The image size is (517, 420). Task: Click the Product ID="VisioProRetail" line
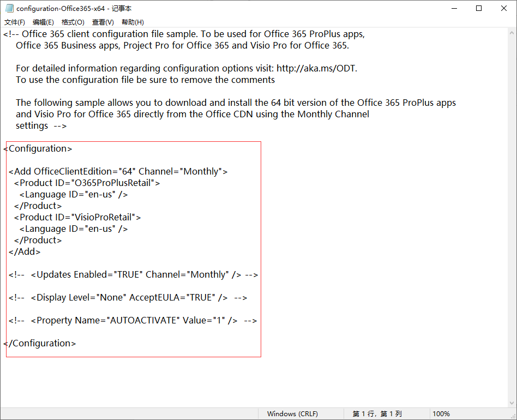pyautogui.click(x=77, y=217)
